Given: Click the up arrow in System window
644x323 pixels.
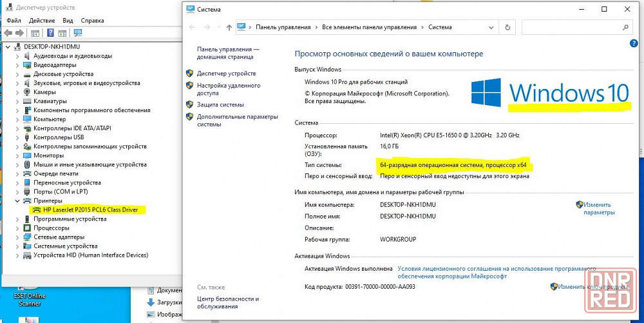Looking at the screenshot, I should click(229, 28).
